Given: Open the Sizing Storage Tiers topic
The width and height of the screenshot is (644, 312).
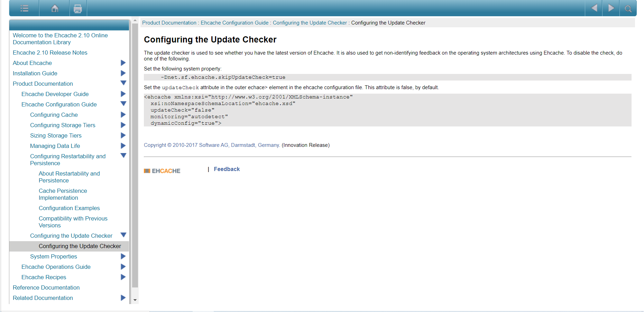Looking at the screenshot, I should pyautogui.click(x=56, y=135).
